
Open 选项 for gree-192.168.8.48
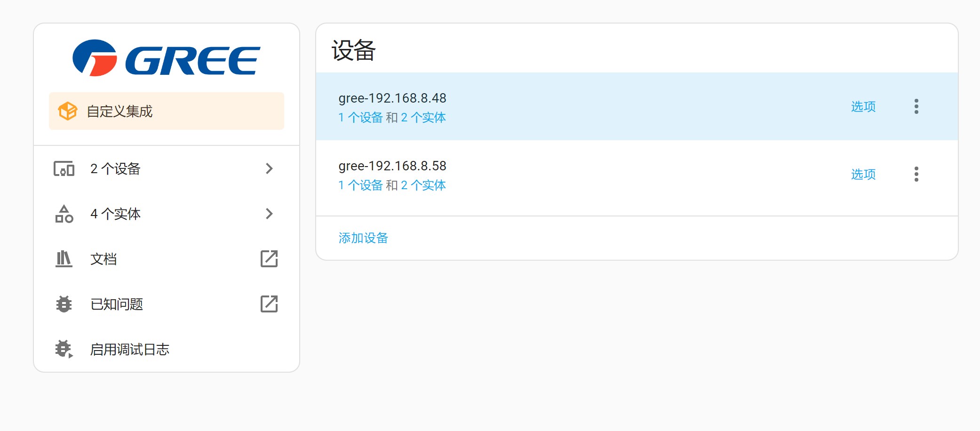pyautogui.click(x=863, y=107)
